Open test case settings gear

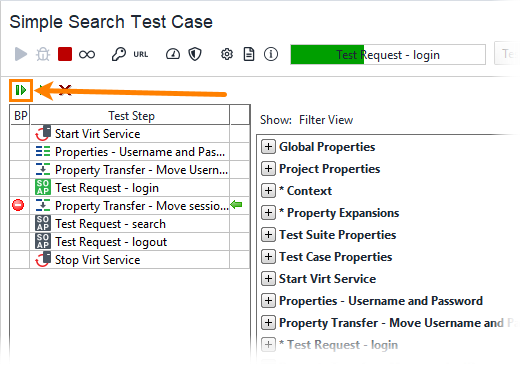(x=227, y=54)
